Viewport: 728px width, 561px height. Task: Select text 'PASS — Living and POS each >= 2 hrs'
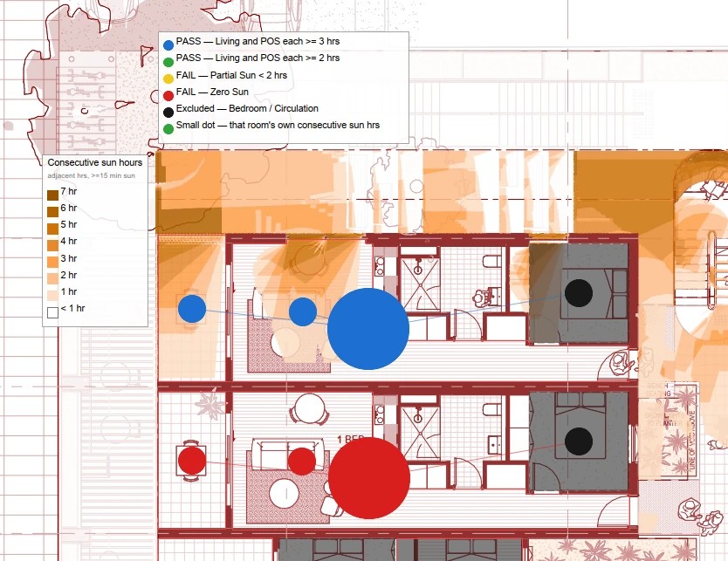pos(258,58)
